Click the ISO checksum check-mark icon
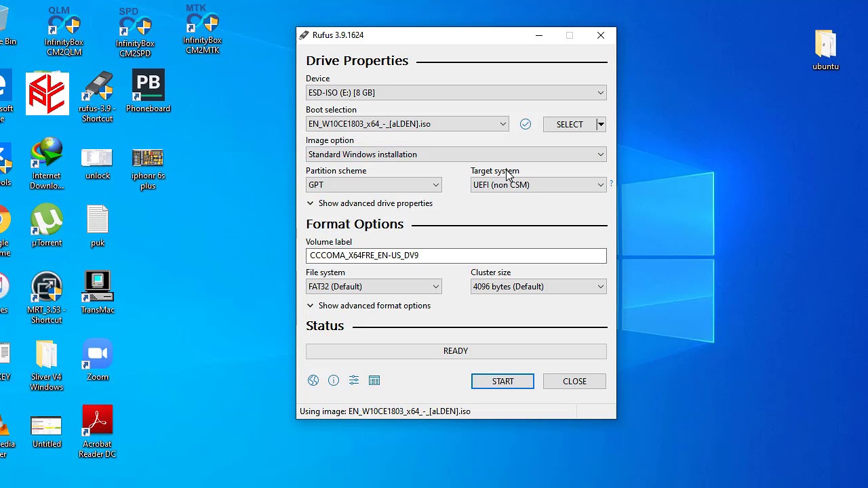Image resolution: width=868 pixels, height=488 pixels. (x=526, y=124)
